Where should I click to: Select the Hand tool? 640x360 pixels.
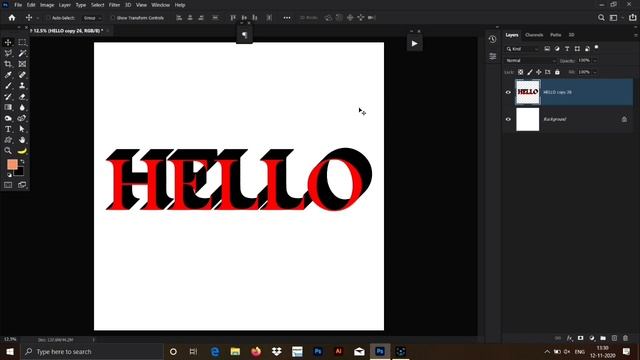pyautogui.click(x=22, y=140)
